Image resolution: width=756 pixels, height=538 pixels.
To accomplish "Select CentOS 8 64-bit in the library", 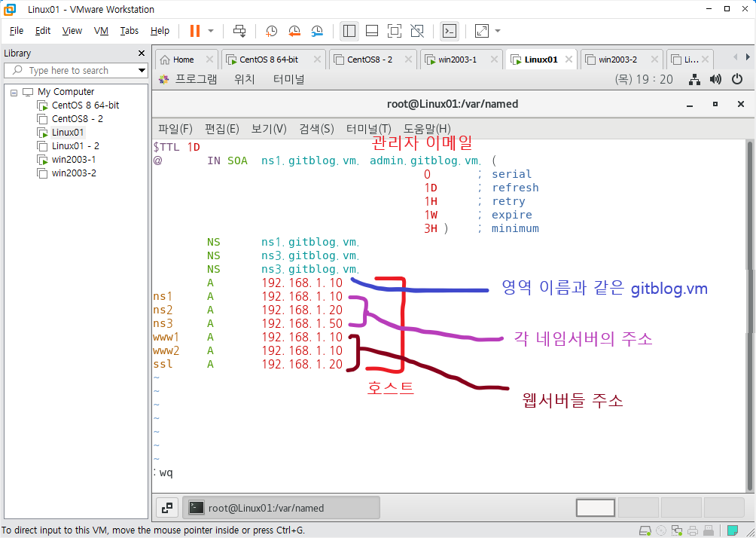I will (x=85, y=105).
